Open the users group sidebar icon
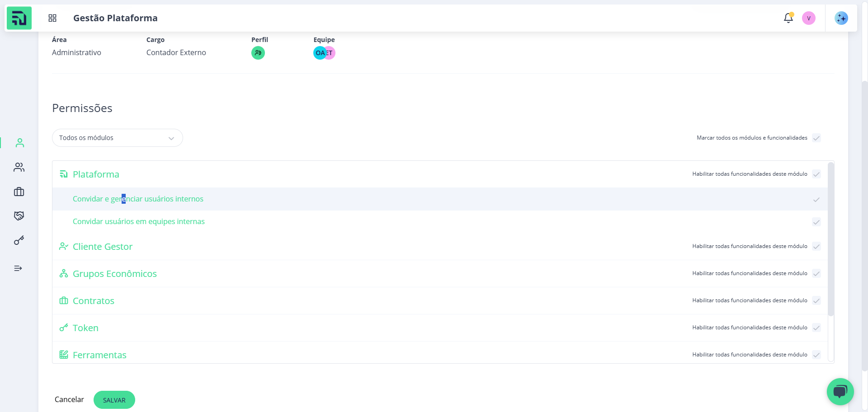 click(19, 167)
